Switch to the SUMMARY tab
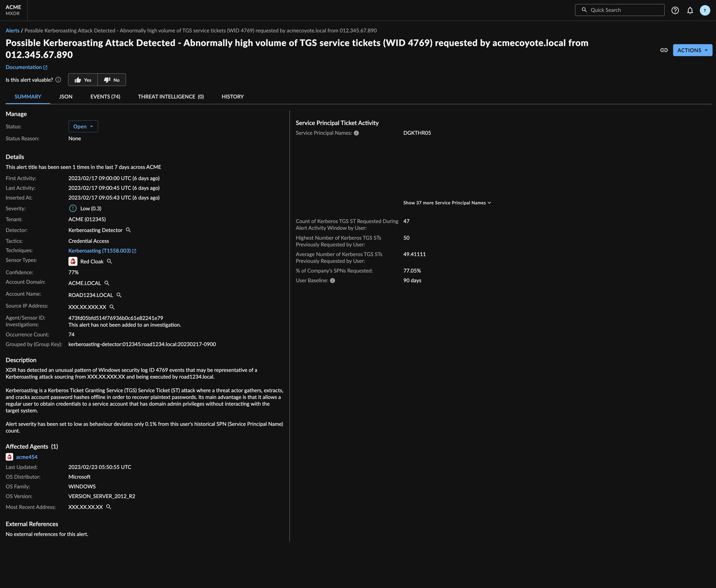The image size is (716, 588). pos(28,96)
